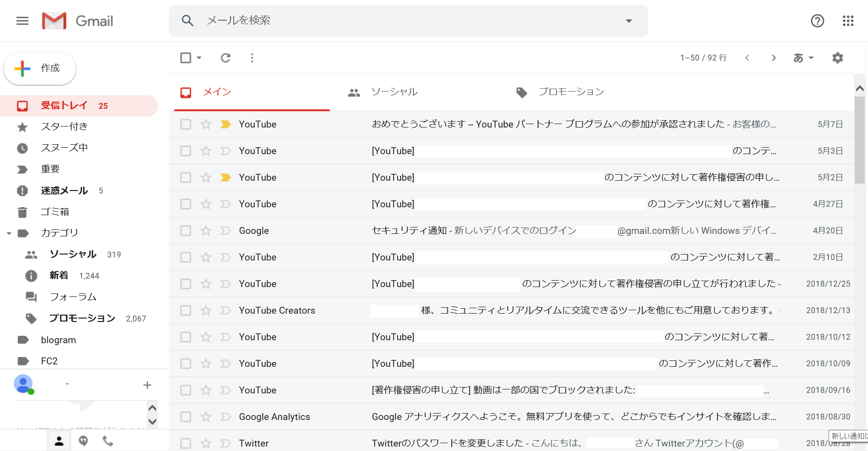Viewport: 868px width, 451px height.
Task: Open the contacts tab in the chat panel
Action: (59, 441)
